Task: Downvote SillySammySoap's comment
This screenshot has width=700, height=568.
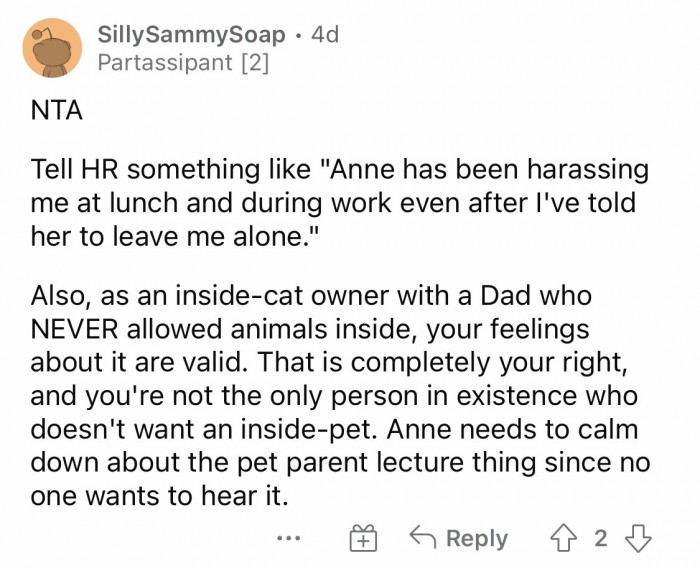Action: click(x=636, y=538)
